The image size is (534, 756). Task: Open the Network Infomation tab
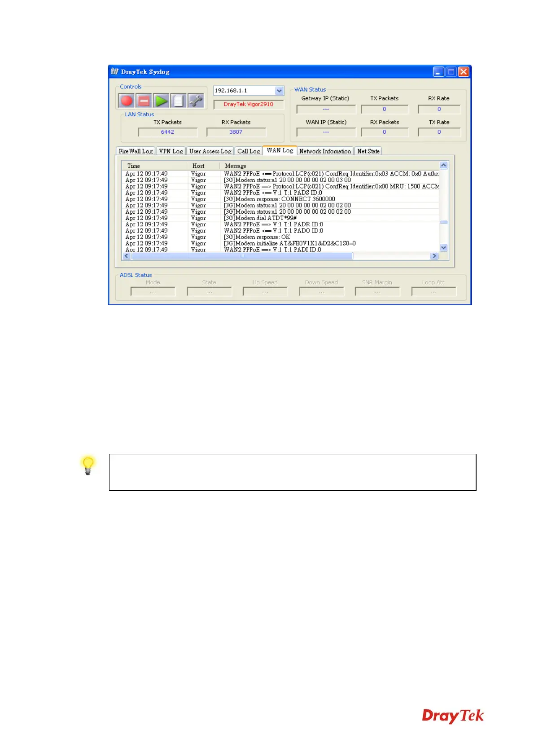[x=325, y=151]
